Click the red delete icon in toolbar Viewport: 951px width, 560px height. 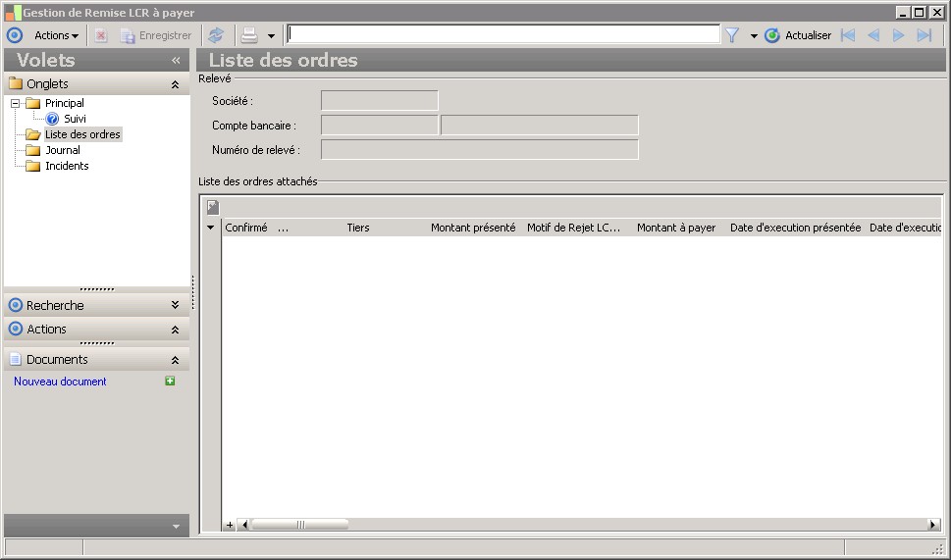[101, 35]
